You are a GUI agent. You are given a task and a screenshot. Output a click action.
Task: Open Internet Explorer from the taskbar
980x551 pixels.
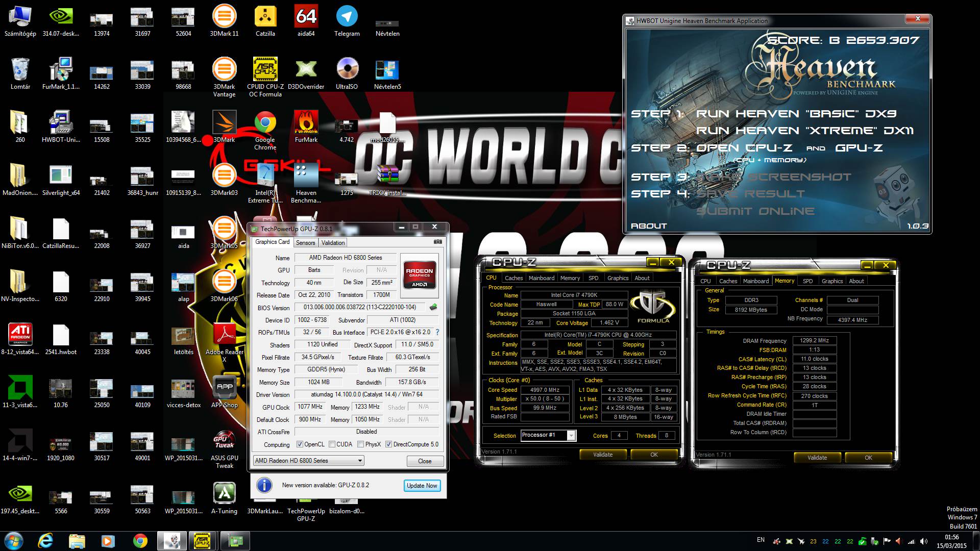coord(45,540)
